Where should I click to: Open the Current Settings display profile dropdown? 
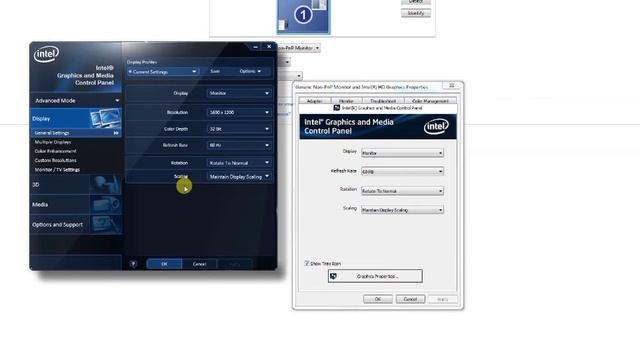coord(162,72)
